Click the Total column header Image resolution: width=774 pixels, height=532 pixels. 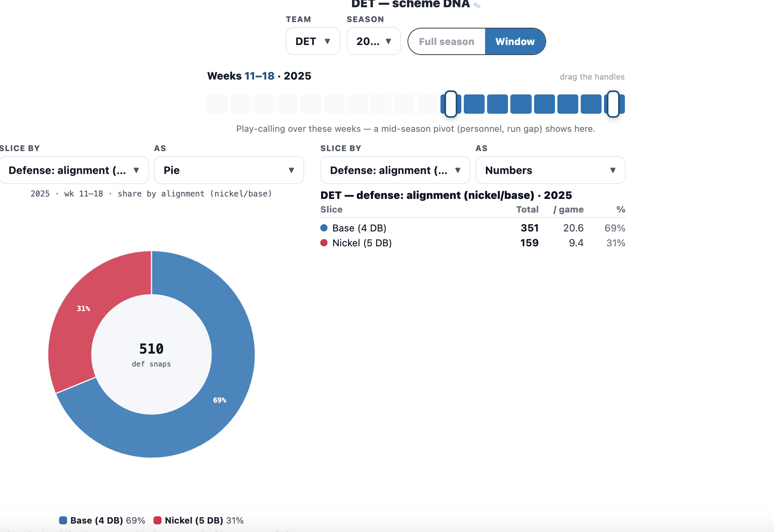[x=527, y=209]
